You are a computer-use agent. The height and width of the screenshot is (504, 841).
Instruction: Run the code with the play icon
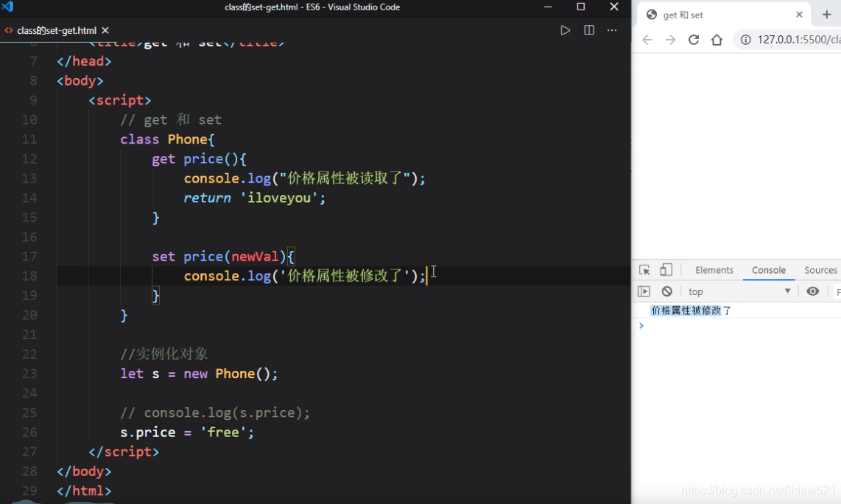(x=566, y=30)
